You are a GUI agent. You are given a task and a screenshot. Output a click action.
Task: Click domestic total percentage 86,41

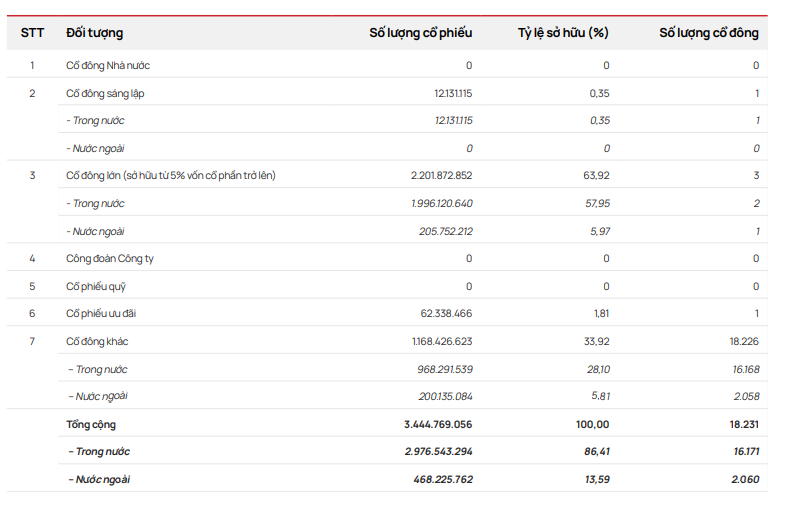pyautogui.click(x=597, y=452)
